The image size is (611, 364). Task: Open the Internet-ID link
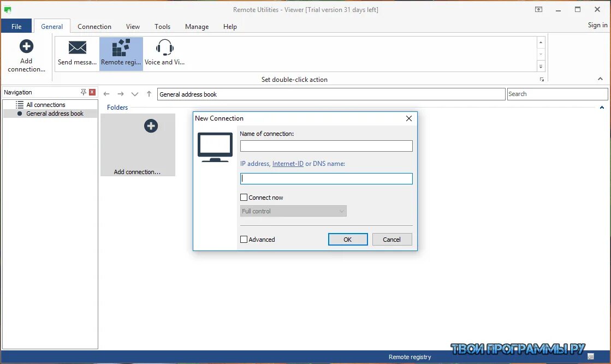288,164
